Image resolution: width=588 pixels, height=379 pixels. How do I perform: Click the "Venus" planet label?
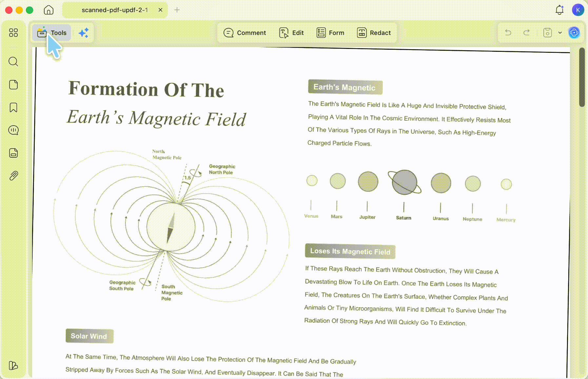point(311,216)
